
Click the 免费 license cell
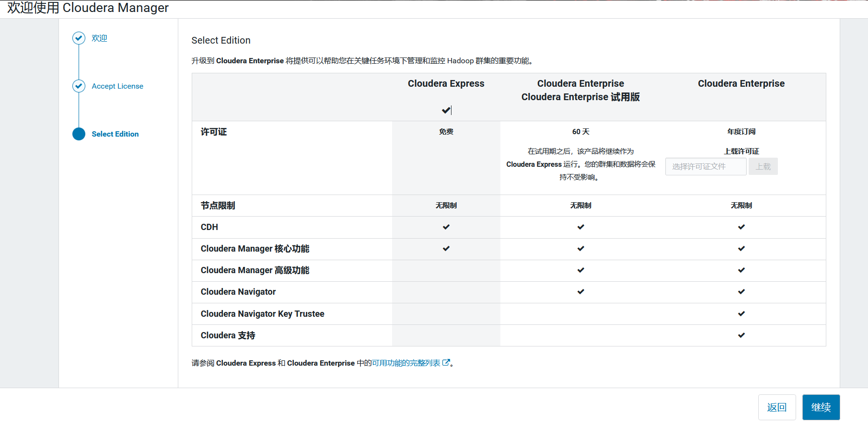[x=446, y=132]
